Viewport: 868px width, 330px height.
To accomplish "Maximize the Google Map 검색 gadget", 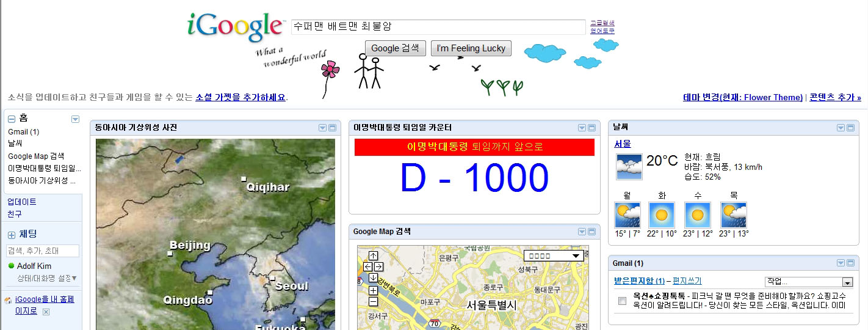I will point(592,232).
